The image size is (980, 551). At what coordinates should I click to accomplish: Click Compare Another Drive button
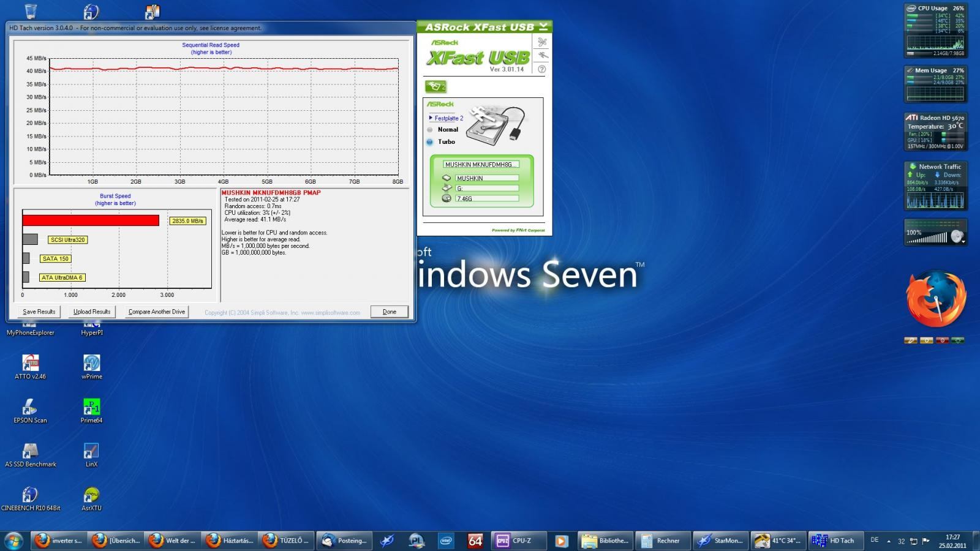click(x=157, y=312)
